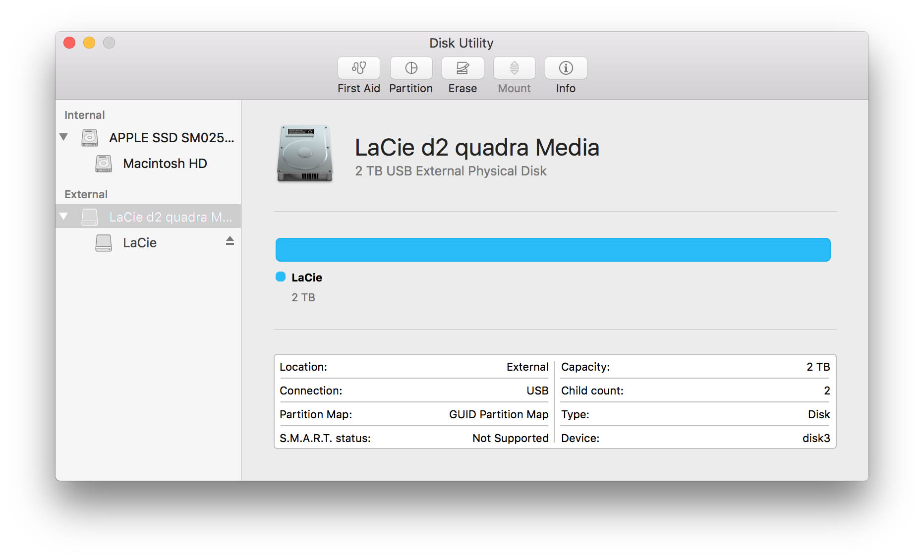This screenshot has width=924, height=560.
Task: Select the LaCie volume in sidebar
Action: pos(140,243)
